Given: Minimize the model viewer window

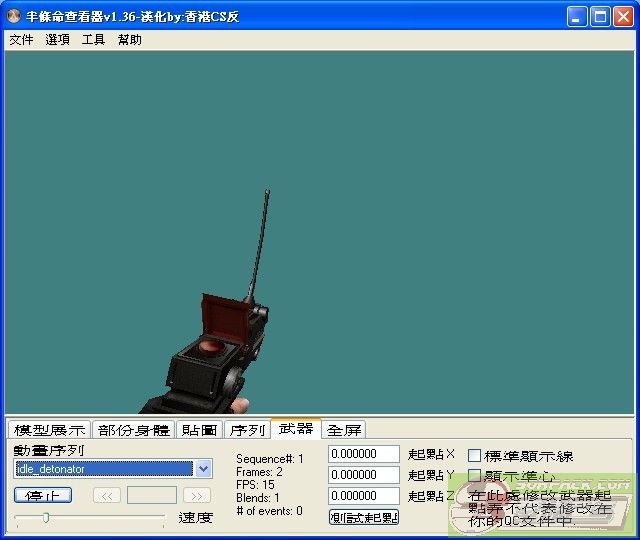Looking at the screenshot, I should (x=577, y=17).
